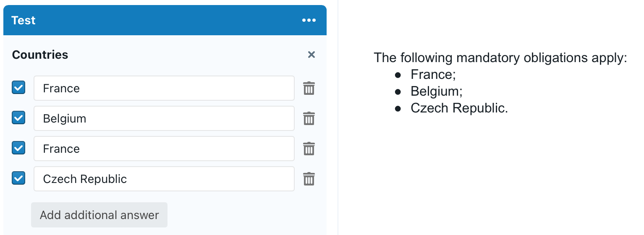
Task: Click the first France text field
Action: tap(164, 88)
